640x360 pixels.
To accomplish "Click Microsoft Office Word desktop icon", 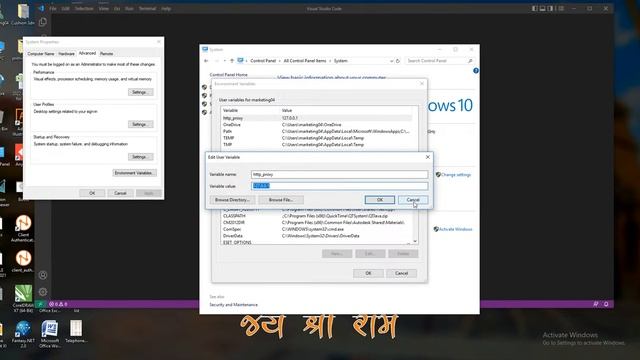I will click(x=50, y=334).
